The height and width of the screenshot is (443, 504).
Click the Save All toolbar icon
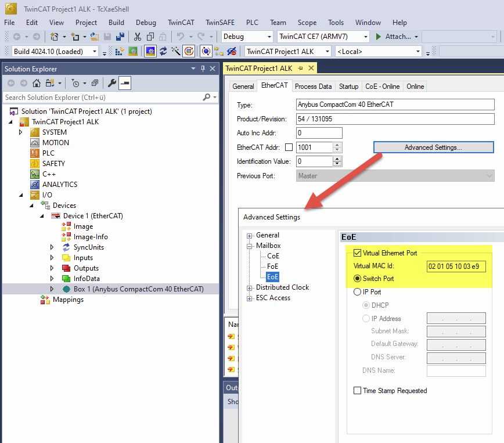pos(120,37)
